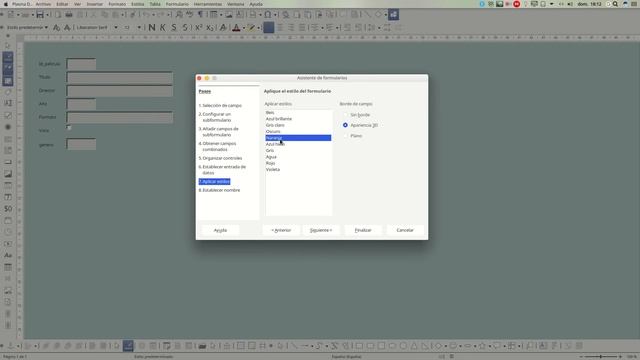Expand font color dropdown arrow

point(244,28)
